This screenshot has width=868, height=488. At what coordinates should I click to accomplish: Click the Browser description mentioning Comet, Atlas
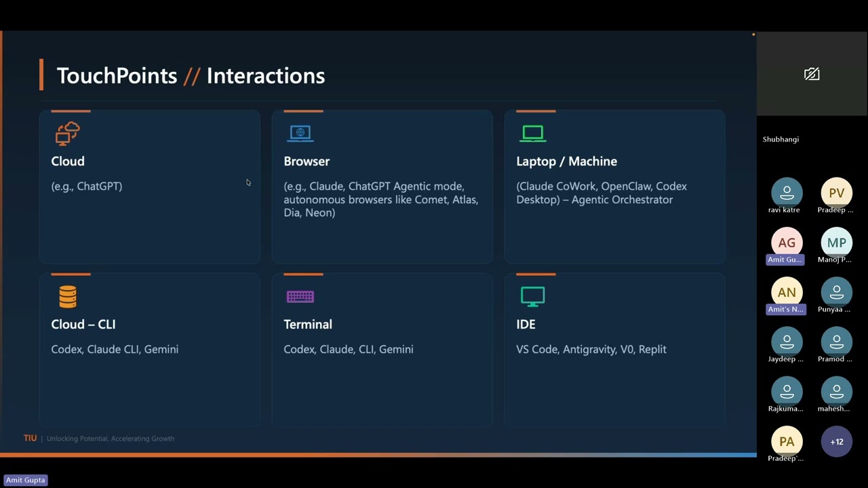[381, 199]
